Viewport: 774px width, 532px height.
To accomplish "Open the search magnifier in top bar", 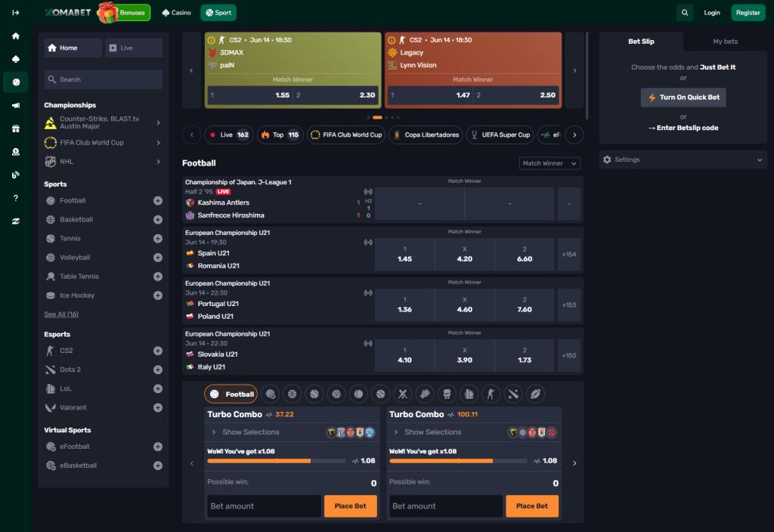I will click(685, 13).
